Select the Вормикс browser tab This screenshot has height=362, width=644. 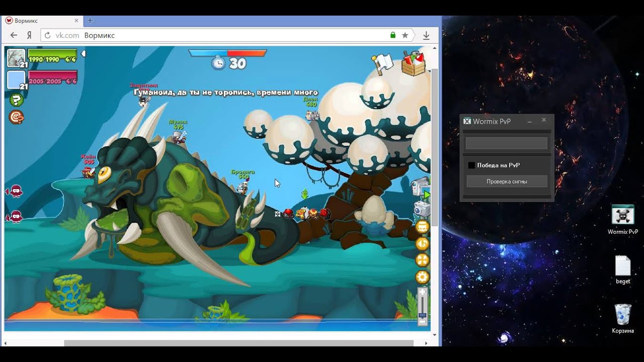coord(42,21)
